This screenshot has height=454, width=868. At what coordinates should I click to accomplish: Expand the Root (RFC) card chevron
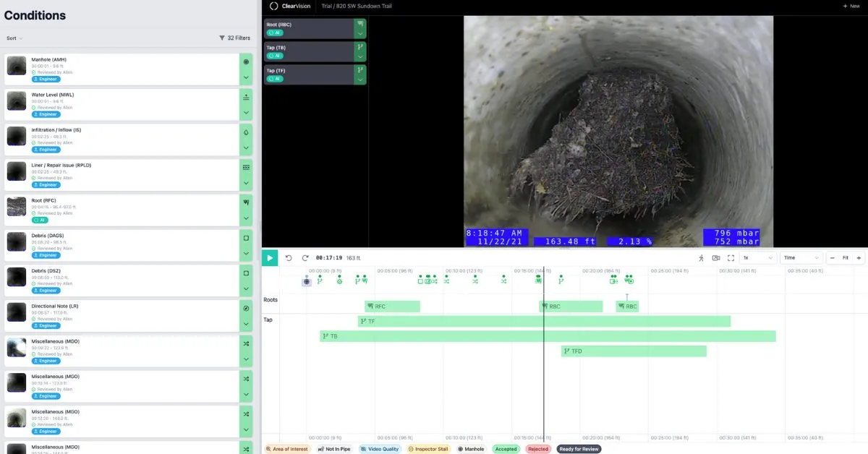pyautogui.click(x=246, y=218)
